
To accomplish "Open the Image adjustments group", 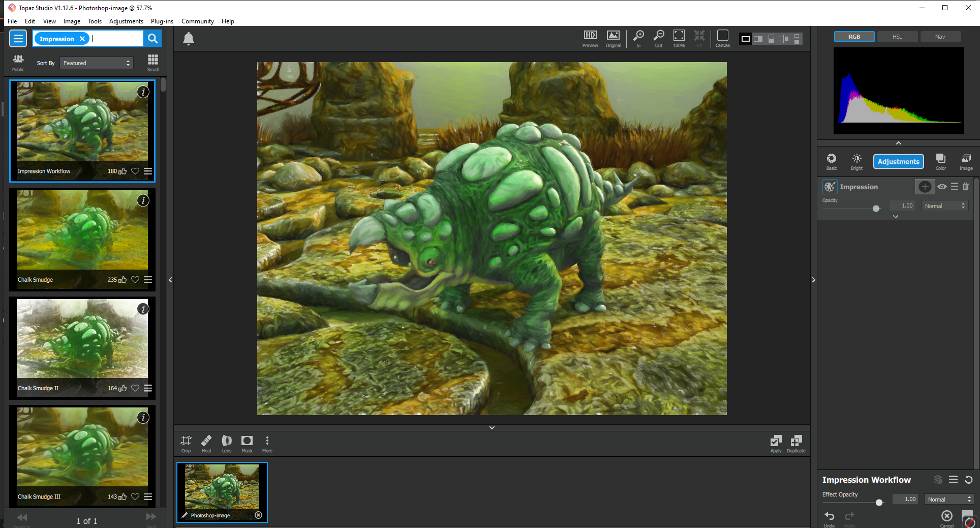I will point(966,161).
